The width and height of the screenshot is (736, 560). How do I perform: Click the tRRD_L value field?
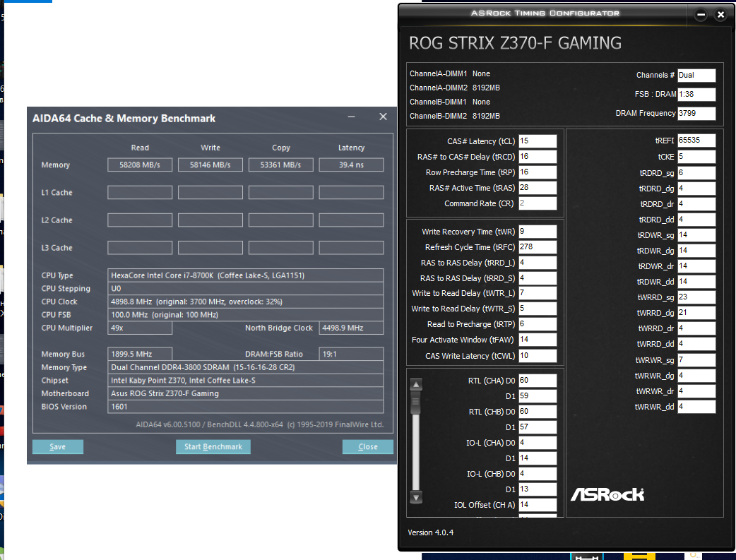coord(538,263)
